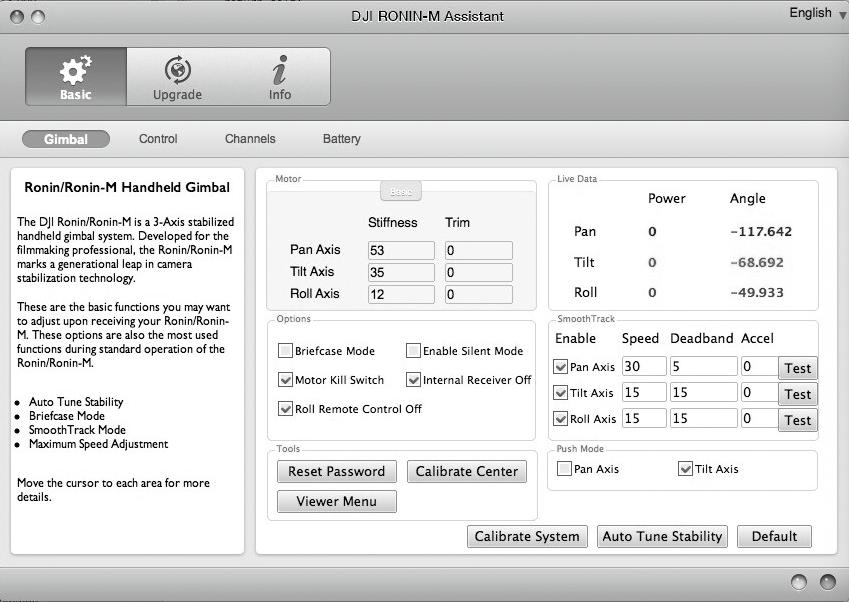Screen dimensions: 849x602
Task: Click the Ronin/Ronin-M Handheld Gimbal heading
Action: coord(127,188)
